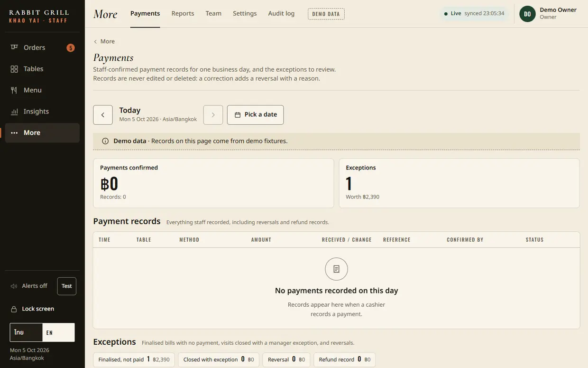Open Orders in the sidebar
Image resolution: width=588 pixels, height=368 pixels.
coord(42,47)
